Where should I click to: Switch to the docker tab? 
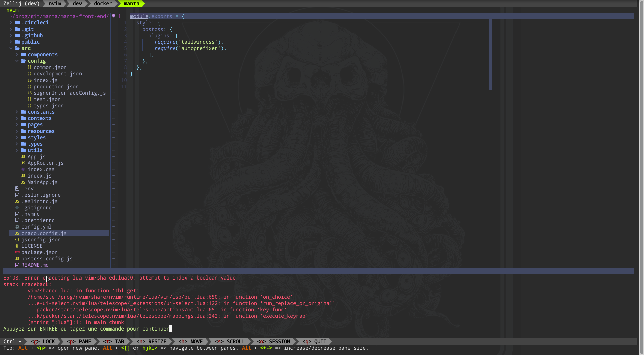pos(103,4)
